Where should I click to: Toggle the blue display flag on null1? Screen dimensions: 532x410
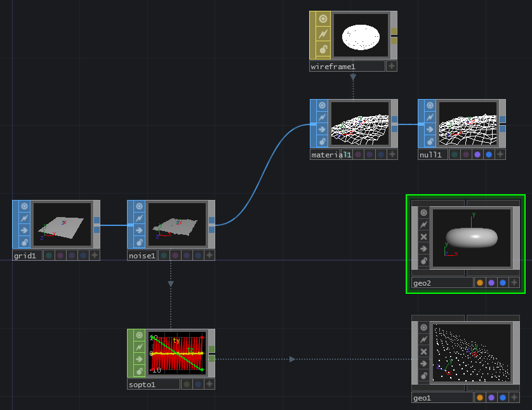(x=489, y=154)
